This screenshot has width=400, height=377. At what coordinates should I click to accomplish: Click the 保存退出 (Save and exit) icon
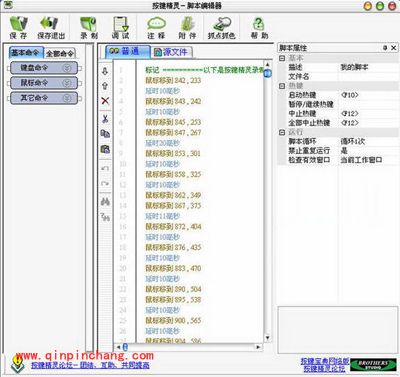(x=51, y=27)
